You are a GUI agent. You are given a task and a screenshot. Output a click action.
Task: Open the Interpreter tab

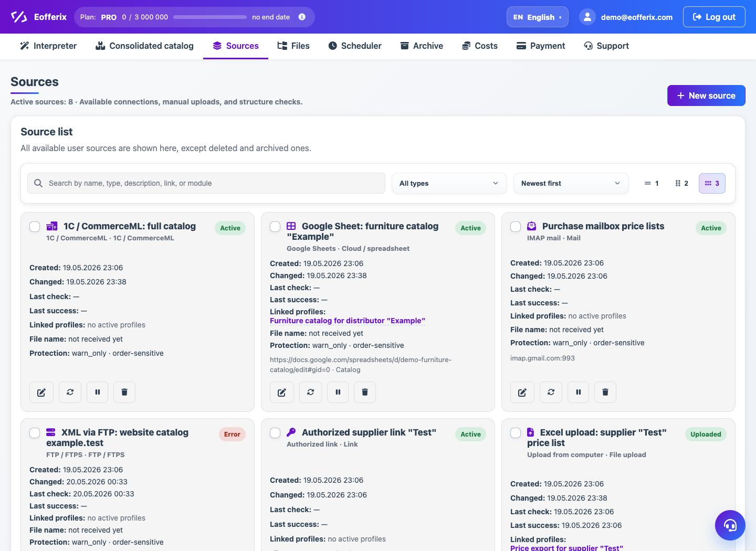pyautogui.click(x=48, y=46)
